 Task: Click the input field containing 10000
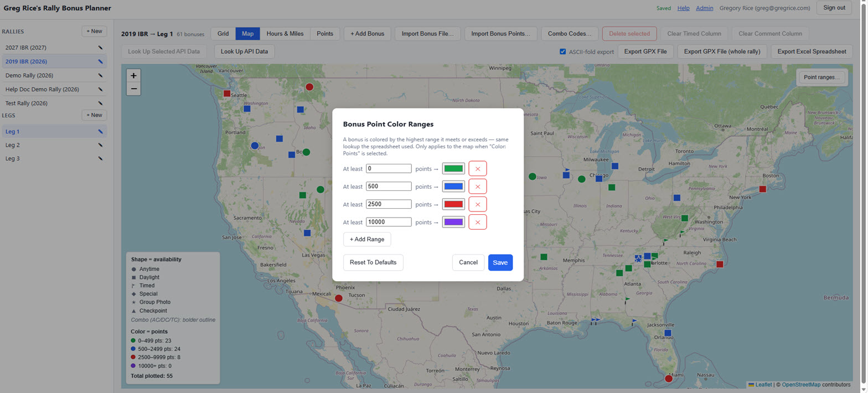point(389,222)
